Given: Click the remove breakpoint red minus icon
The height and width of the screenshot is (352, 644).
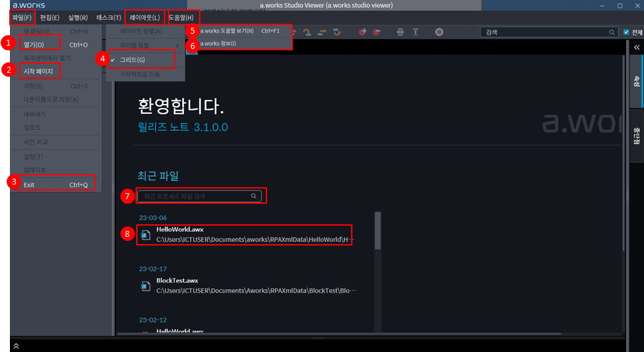Looking at the screenshot, I should point(376,32).
